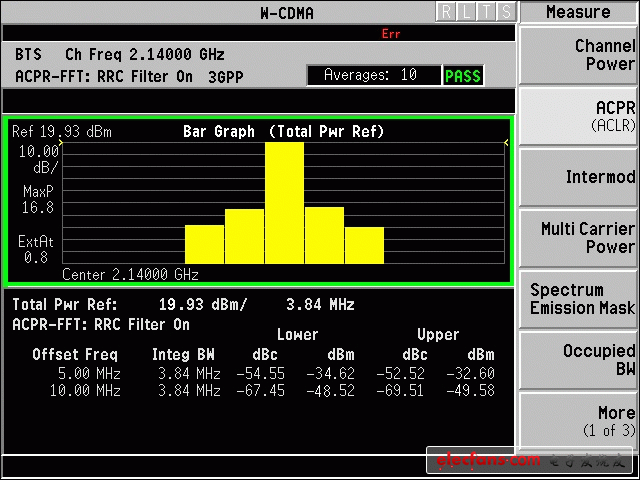Image resolution: width=640 pixels, height=480 pixels.
Task: Open the Spectrum Emission Mask measurement
Action: tap(579, 298)
